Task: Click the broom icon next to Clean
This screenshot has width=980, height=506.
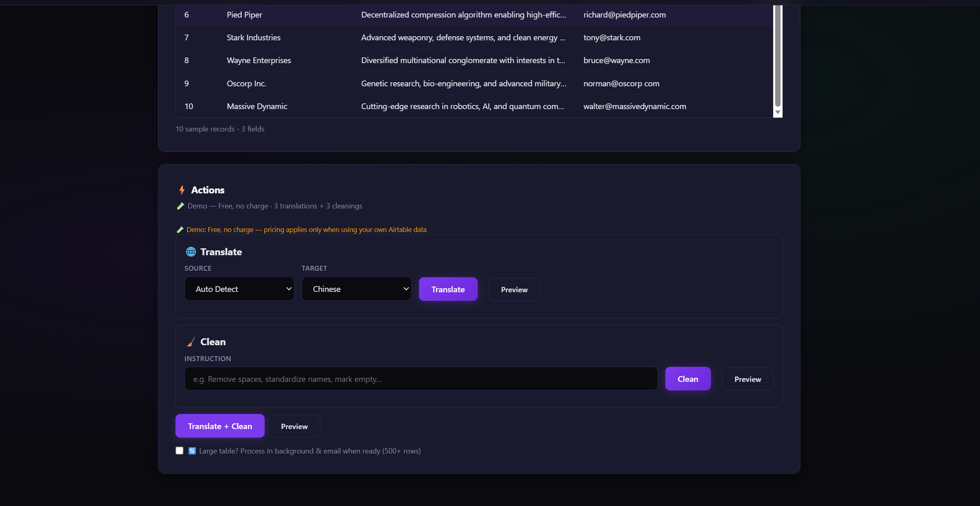Action: tap(191, 342)
